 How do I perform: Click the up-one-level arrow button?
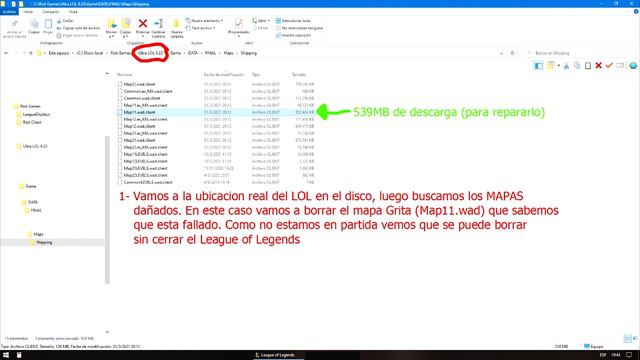coord(31,53)
